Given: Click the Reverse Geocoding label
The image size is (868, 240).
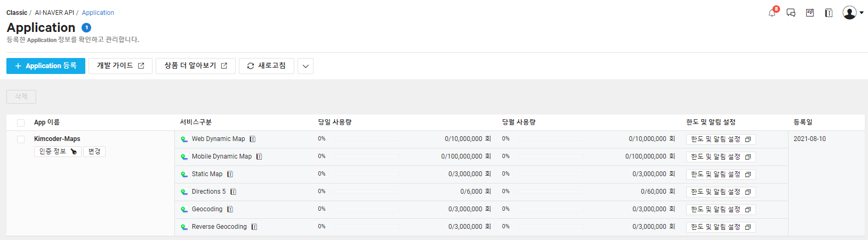Looking at the screenshot, I should tap(219, 227).
